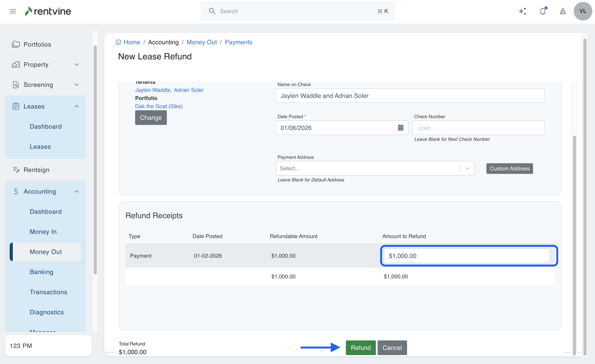The width and height of the screenshot is (595, 364).
Task: Click the Home breadcrumb icon
Action: pos(118,42)
